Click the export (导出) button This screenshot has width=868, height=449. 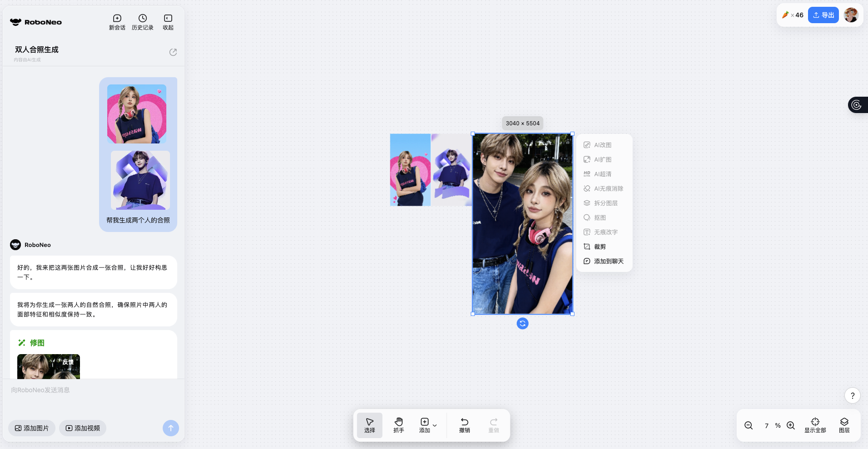(x=823, y=15)
